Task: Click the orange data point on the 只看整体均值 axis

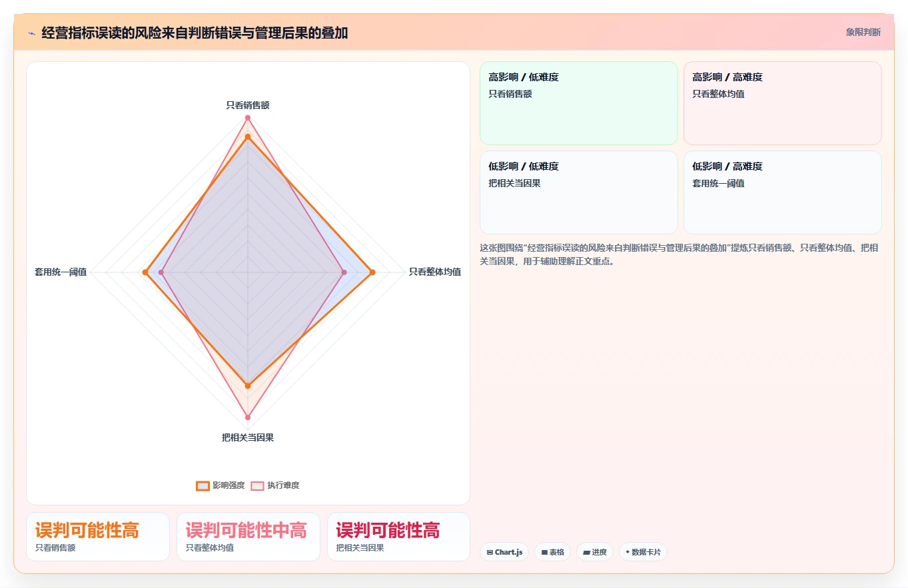Action: click(372, 272)
